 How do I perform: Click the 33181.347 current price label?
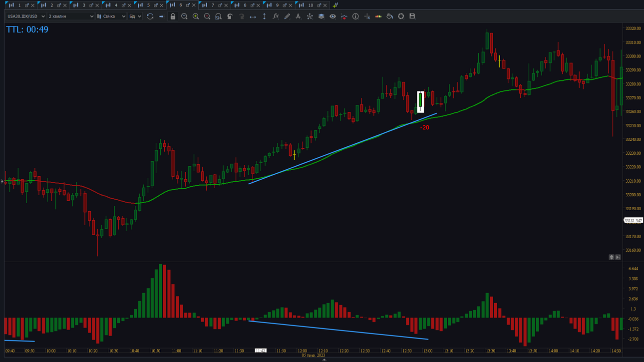(x=634, y=220)
